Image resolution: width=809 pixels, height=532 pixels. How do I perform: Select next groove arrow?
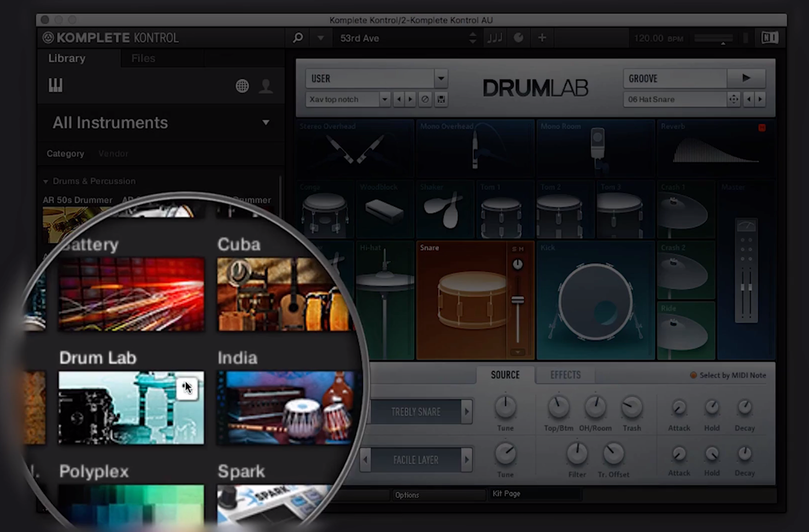click(x=760, y=99)
